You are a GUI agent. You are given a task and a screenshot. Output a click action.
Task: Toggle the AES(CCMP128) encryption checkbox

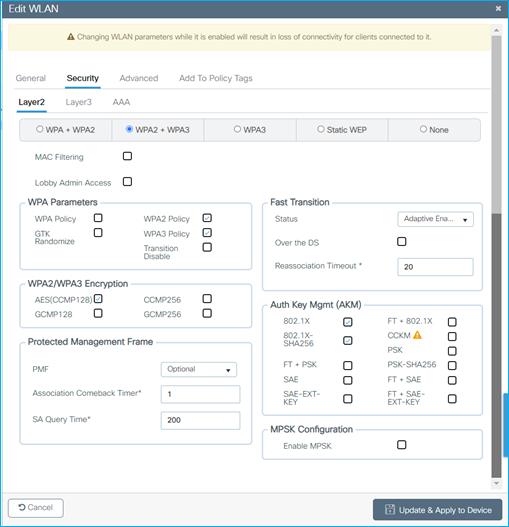tap(98, 298)
